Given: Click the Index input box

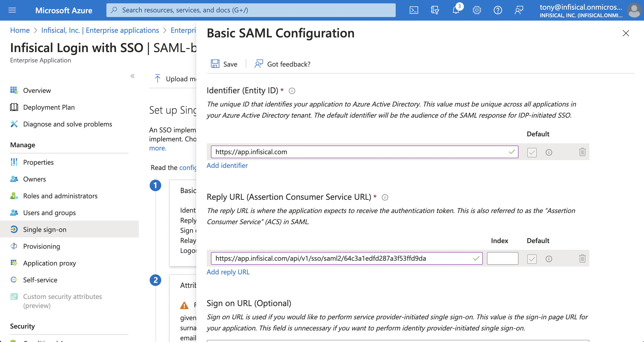Looking at the screenshot, I should coord(503,258).
